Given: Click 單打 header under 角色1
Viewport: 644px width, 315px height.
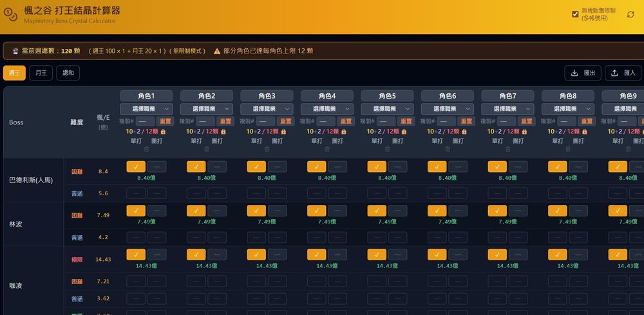Looking at the screenshot, I should pyautogui.click(x=136, y=141).
